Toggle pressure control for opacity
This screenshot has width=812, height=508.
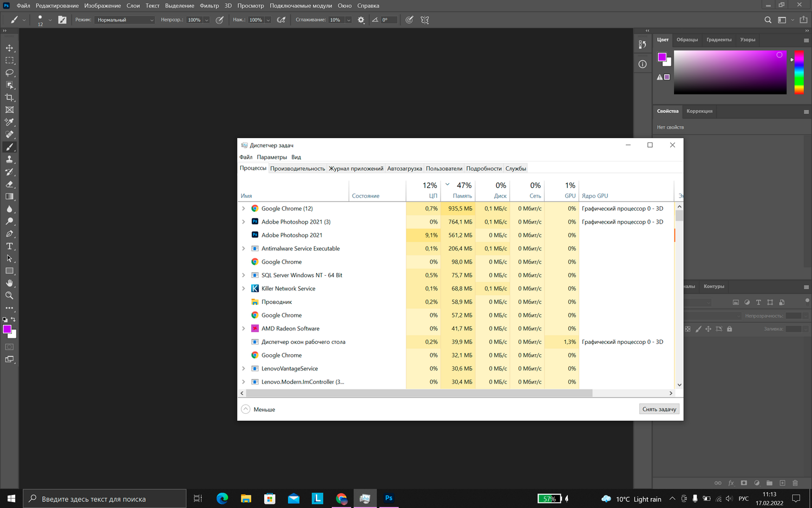coord(220,20)
